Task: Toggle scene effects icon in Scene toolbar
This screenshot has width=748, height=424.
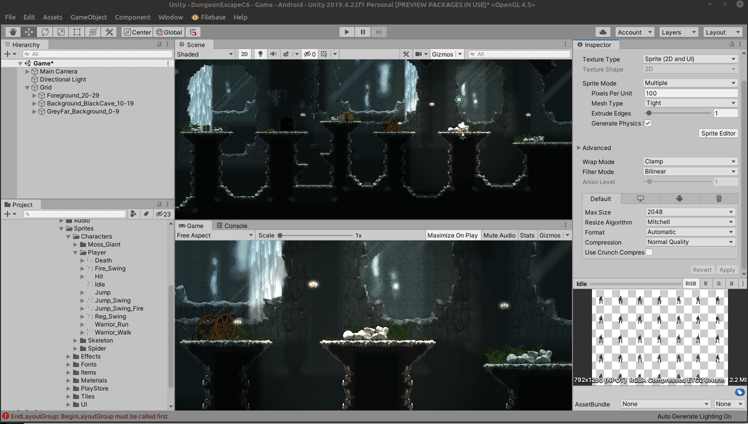Action: [286, 54]
